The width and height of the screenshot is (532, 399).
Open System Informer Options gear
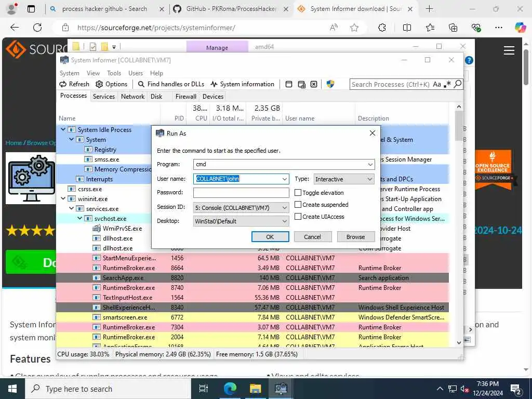pos(111,84)
